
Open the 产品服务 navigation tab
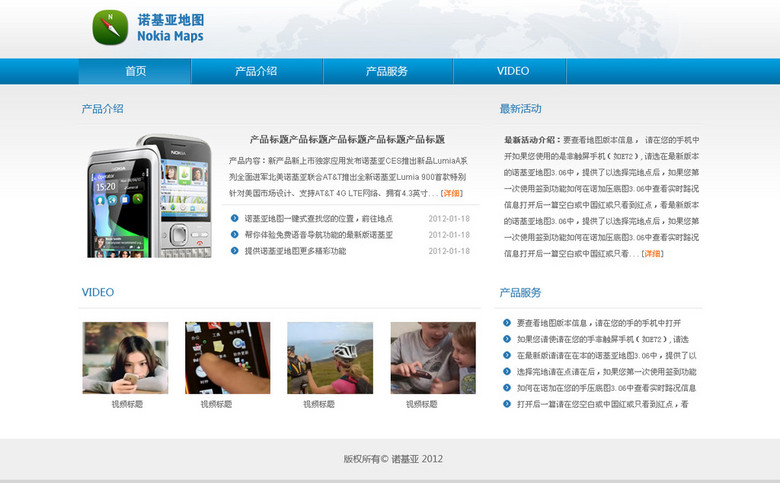coord(387,71)
